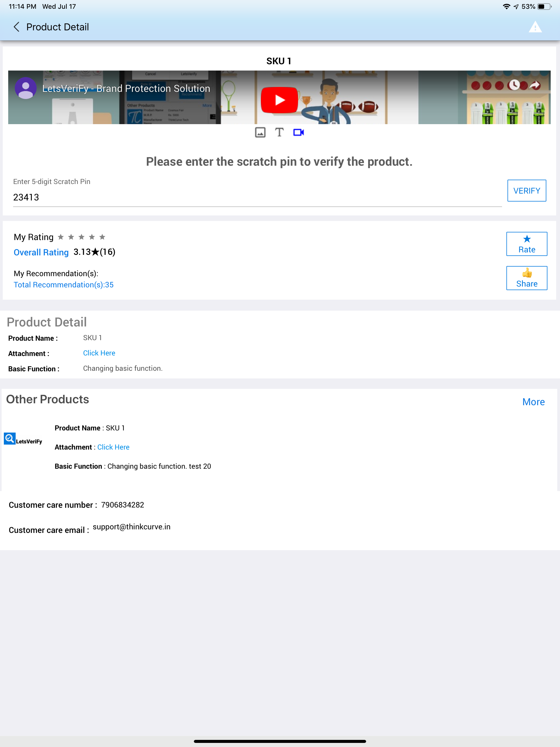Play the LetsVeriFy YouTube video
The width and height of the screenshot is (560, 747).
tap(279, 100)
